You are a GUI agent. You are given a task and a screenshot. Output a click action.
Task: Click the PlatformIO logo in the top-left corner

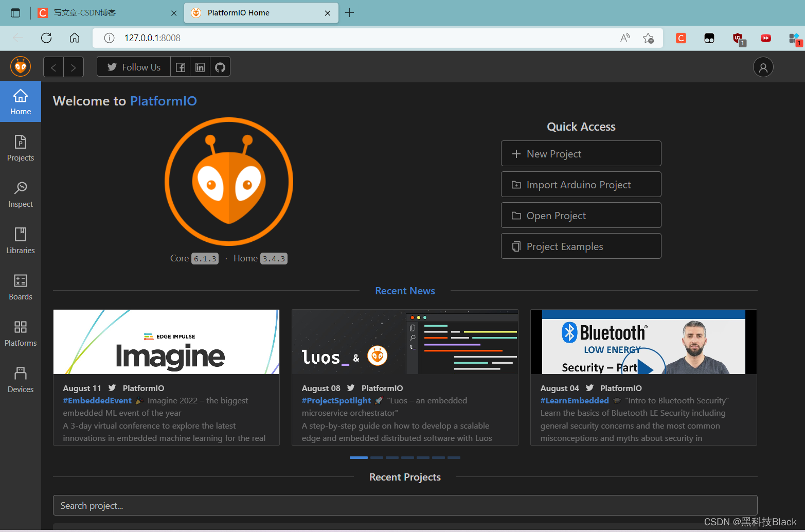click(x=21, y=66)
